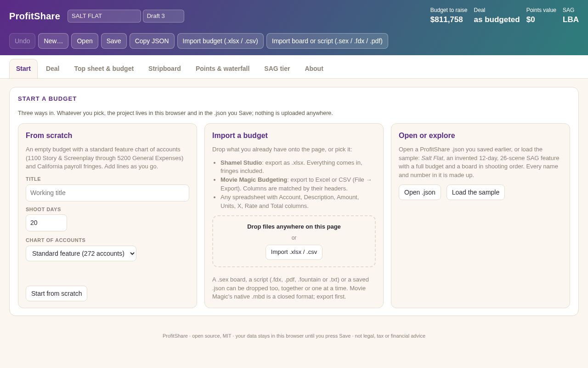Viewport: 588px width, 368px height.
Task: Edit the Draft 3 version field
Action: (x=164, y=16)
